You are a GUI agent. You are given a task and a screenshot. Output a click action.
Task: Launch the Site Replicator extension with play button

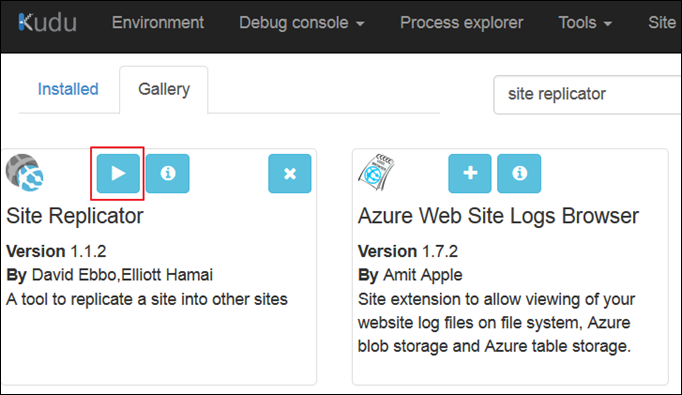(118, 173)
